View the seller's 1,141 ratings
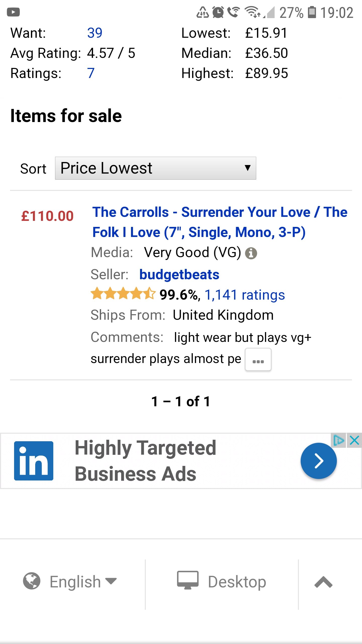Screen dimensions: 362x644 [x=245, y=295]
